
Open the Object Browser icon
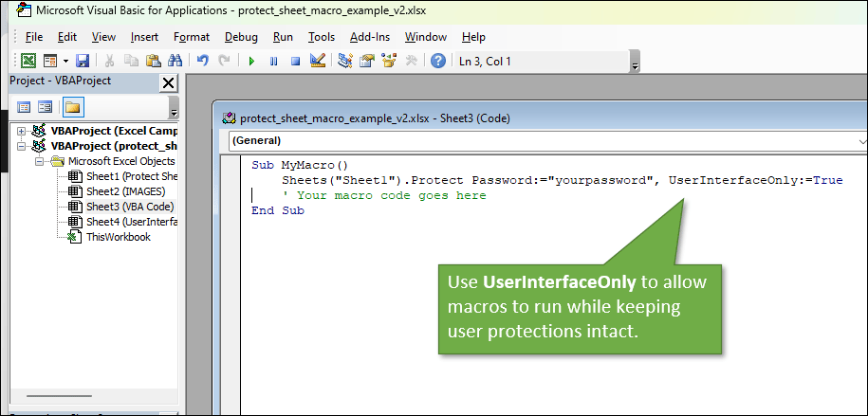click(389, 61)
